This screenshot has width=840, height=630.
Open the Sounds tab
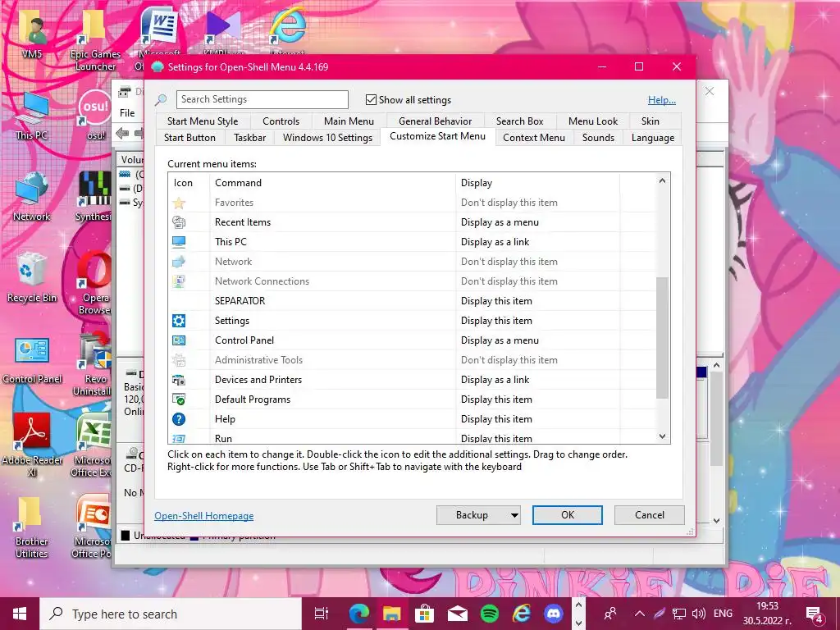tap(598, 138)
